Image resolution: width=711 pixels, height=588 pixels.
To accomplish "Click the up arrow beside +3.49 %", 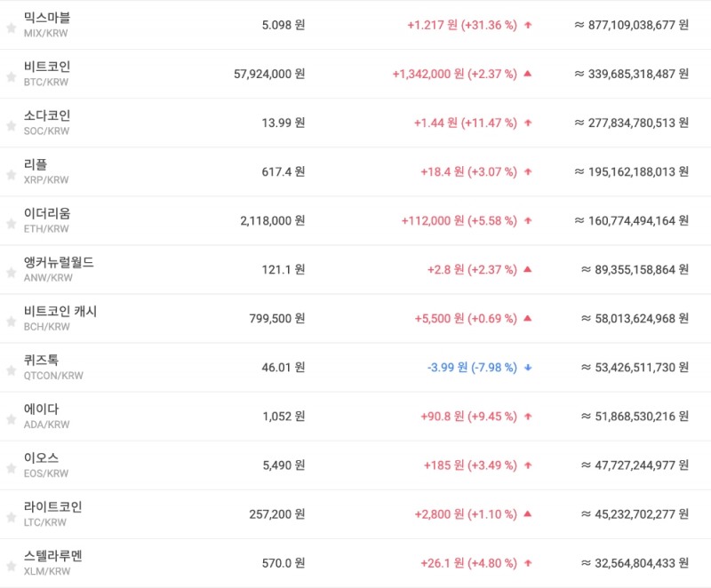I will point(528,465).
